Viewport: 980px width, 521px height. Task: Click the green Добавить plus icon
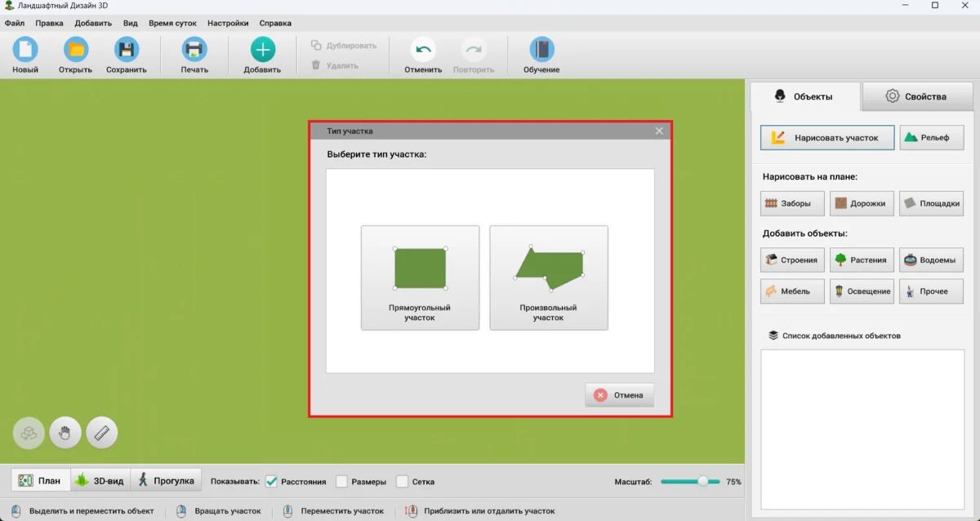262,50
